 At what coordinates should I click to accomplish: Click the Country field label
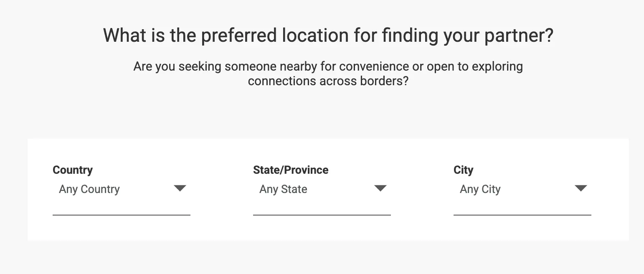(x=73, y=170)
